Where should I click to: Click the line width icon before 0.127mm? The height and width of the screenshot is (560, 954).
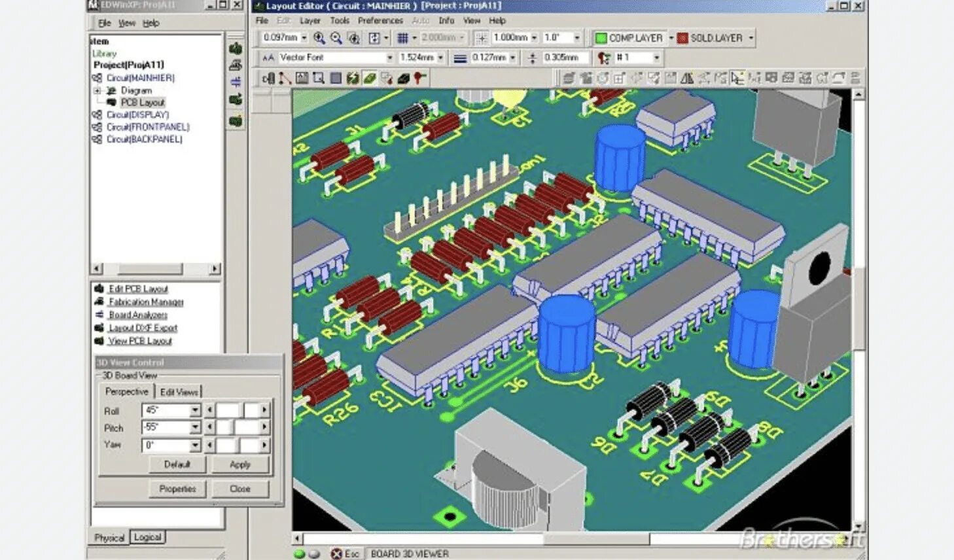pyautogui.click(x=460, y=58)
